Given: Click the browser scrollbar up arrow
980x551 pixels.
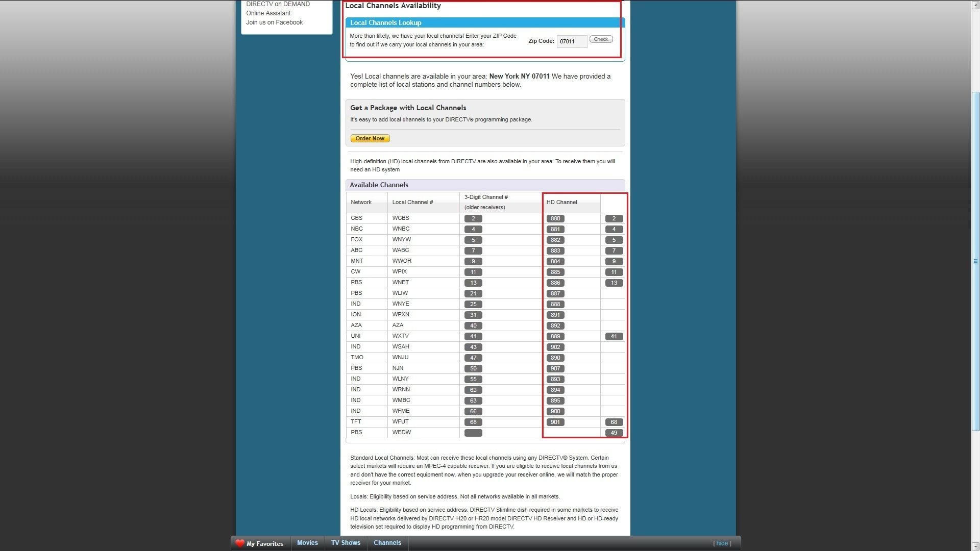Looking at the screenshot, I should (975, 5).
